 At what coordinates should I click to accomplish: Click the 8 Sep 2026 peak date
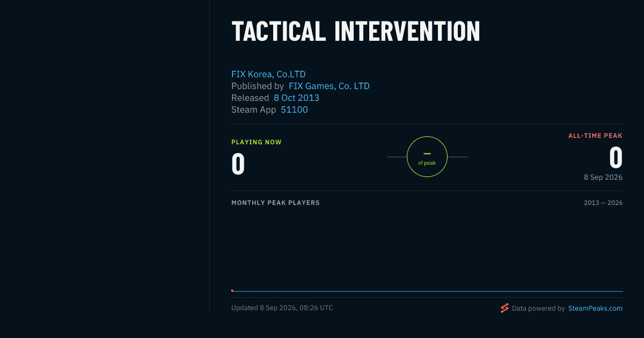coord(603,177)
